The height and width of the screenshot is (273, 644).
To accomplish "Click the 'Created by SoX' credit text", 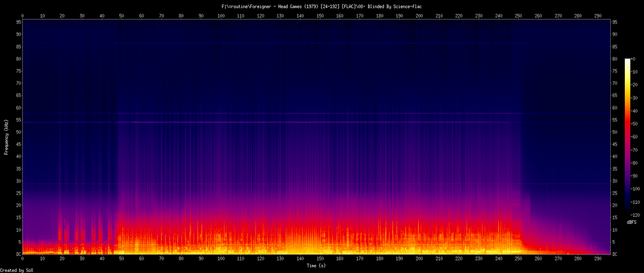I will pos(17,270).
